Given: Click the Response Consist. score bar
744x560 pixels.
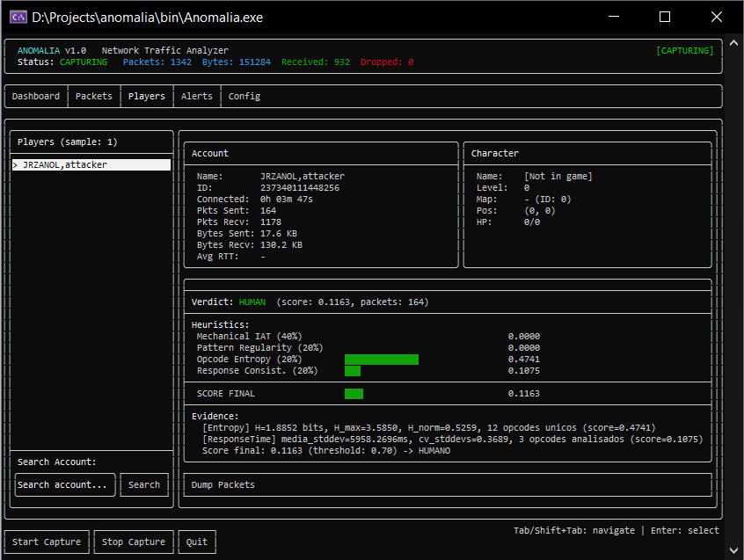Looking at the screenshot, I should pos(352,371).
